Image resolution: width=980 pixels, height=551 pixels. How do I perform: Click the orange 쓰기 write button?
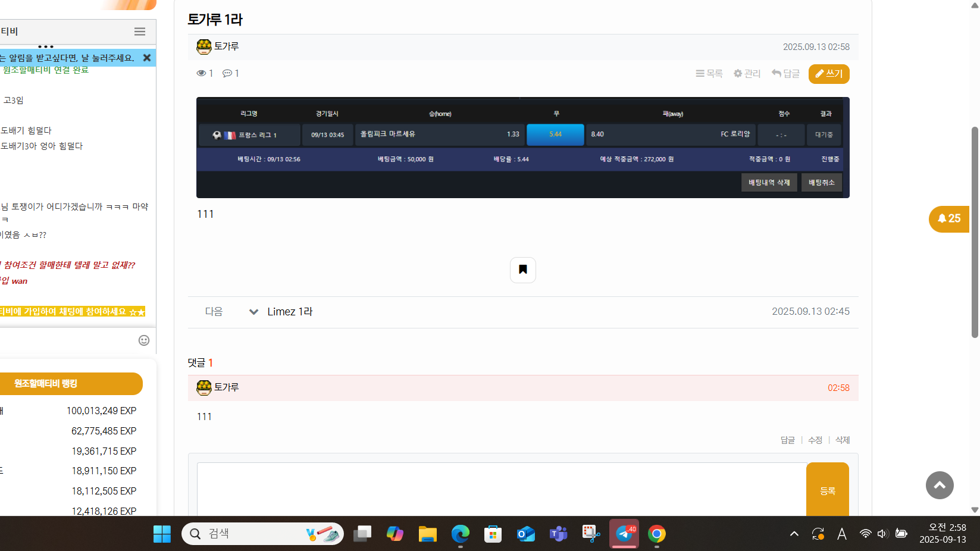click(828, 74)
